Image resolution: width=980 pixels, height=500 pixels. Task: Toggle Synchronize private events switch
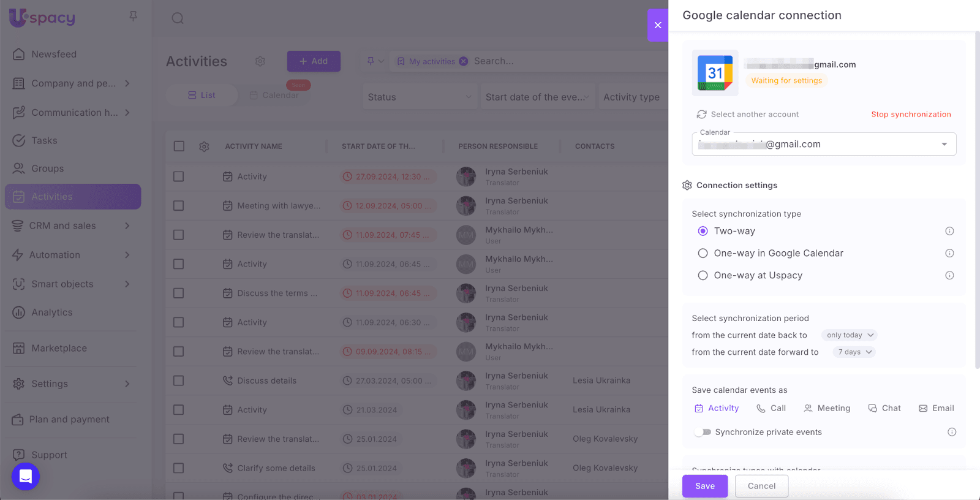[x=703, y=432]
